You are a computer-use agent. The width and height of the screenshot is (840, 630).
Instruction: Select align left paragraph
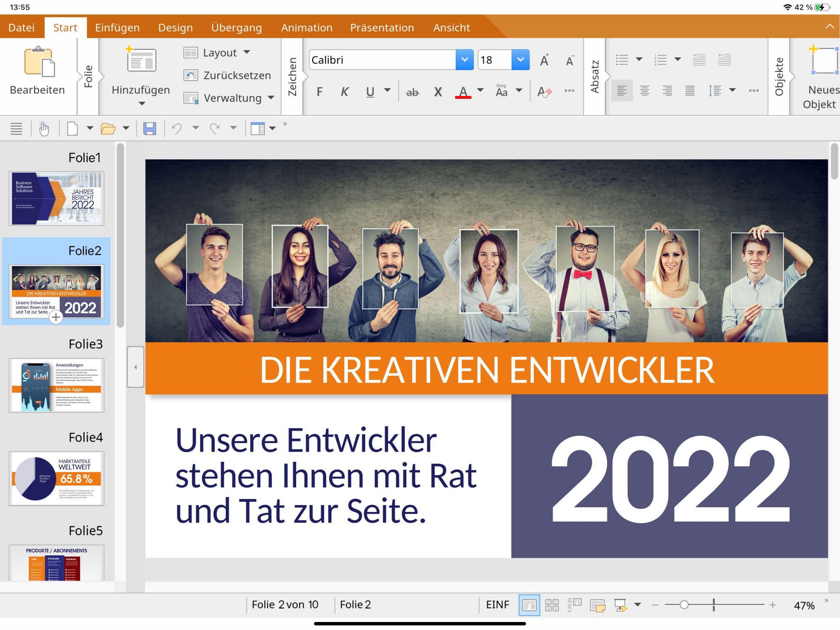[x=622, y=91]
